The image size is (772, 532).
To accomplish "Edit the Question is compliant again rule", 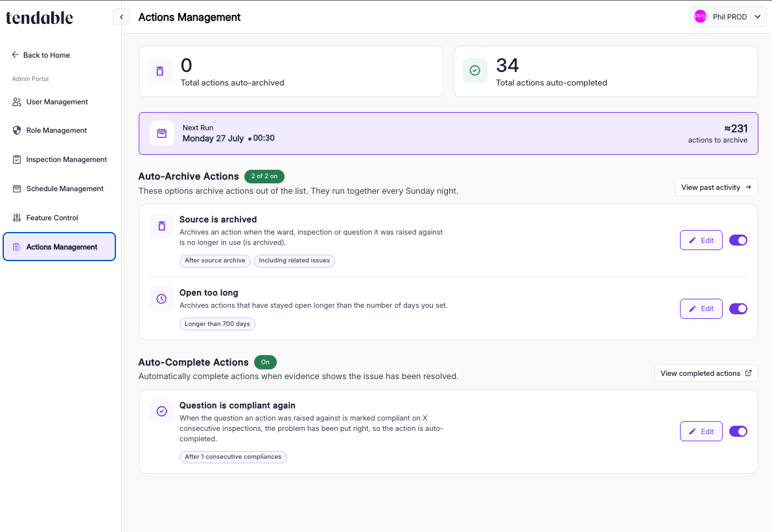I will (x=701, y=431).
